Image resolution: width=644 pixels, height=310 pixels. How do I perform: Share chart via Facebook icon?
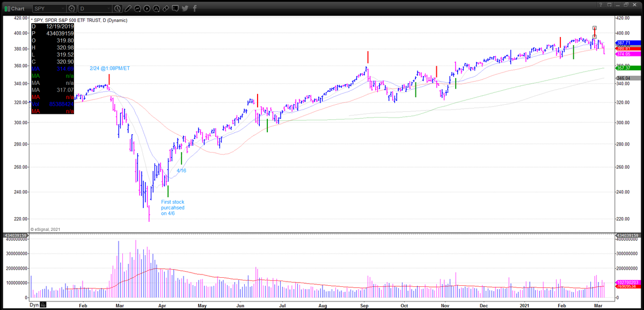click(x=194, y=9)
